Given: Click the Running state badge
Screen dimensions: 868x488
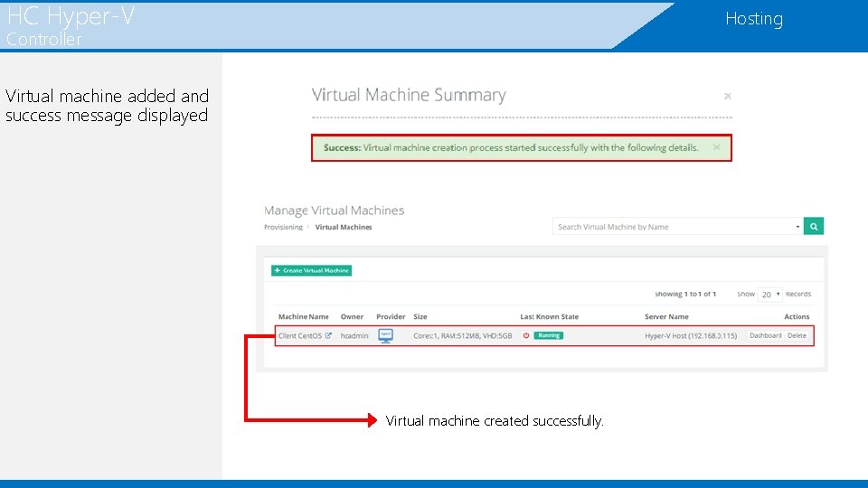Looking at the screenshot, I should point(548,335).
